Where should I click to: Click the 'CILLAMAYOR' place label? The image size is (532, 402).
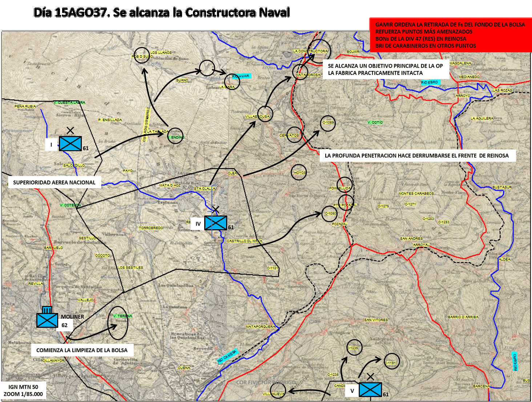53,360
